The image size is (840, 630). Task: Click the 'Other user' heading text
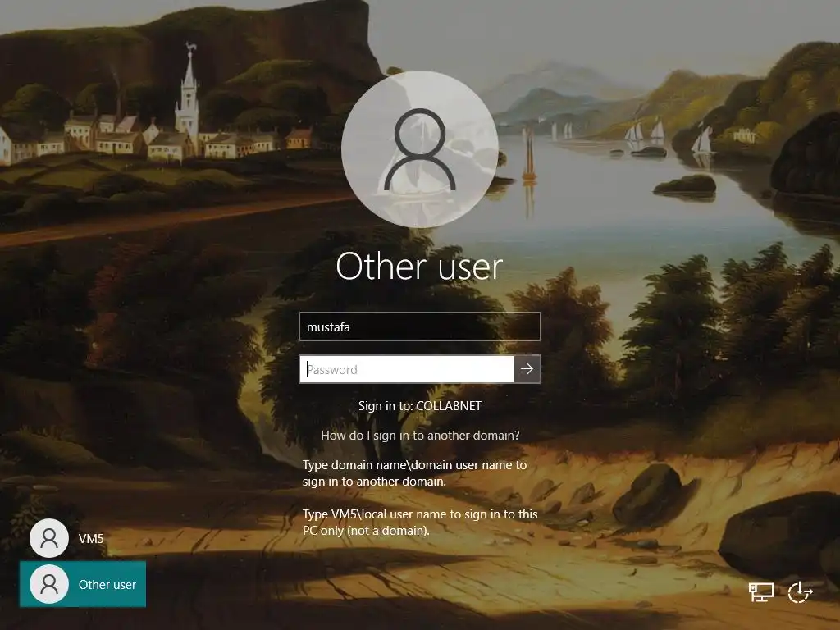419,267
